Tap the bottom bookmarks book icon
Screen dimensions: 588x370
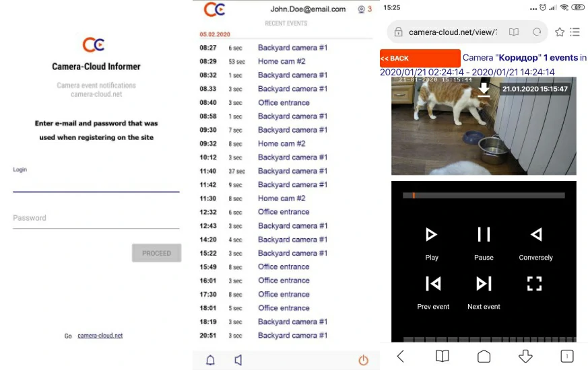tap(442, 356)
